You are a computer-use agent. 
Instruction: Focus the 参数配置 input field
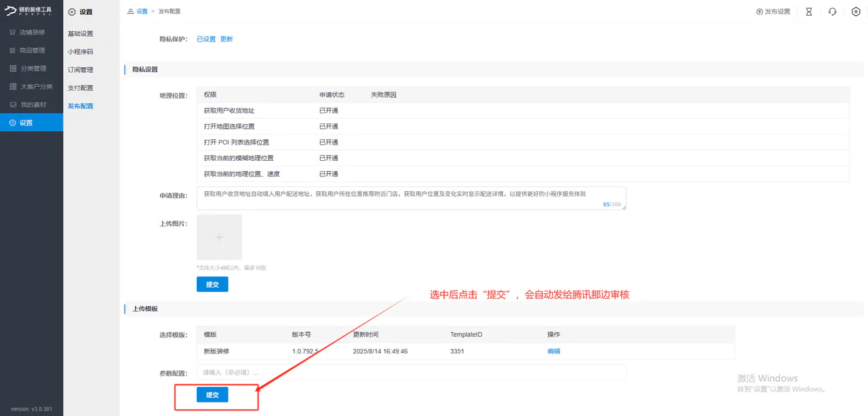(x=412, y=372)
